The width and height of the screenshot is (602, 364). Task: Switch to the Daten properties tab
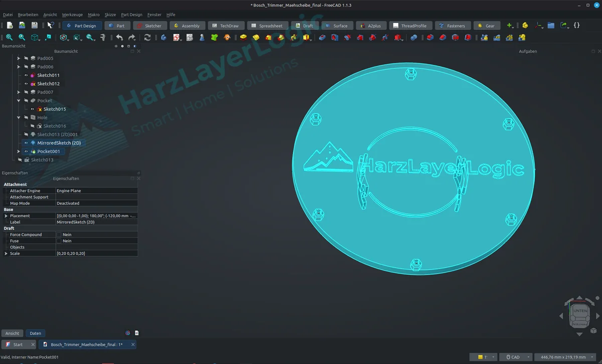(35, 333)
